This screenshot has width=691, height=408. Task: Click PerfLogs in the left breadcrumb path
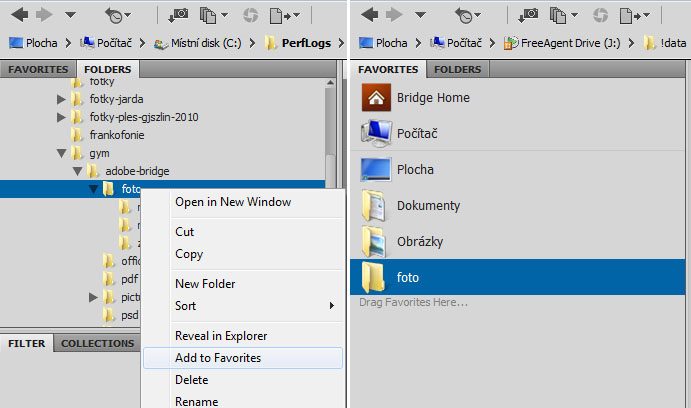coord(308,43)
